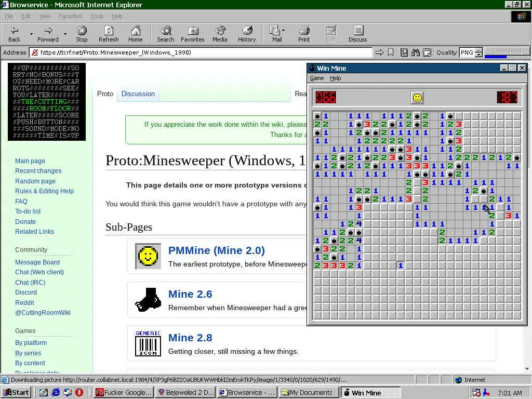Click the blue download progress bar

[x=495, y=56]
